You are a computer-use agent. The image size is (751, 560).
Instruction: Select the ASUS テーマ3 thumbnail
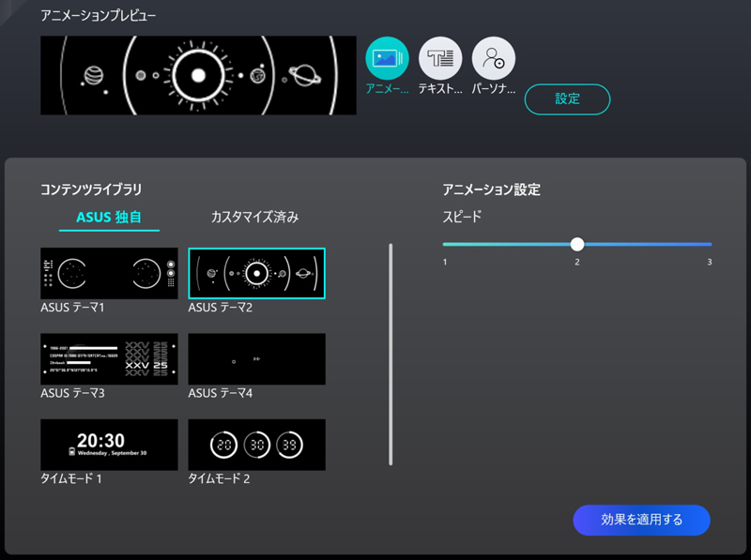click(109, 358)
